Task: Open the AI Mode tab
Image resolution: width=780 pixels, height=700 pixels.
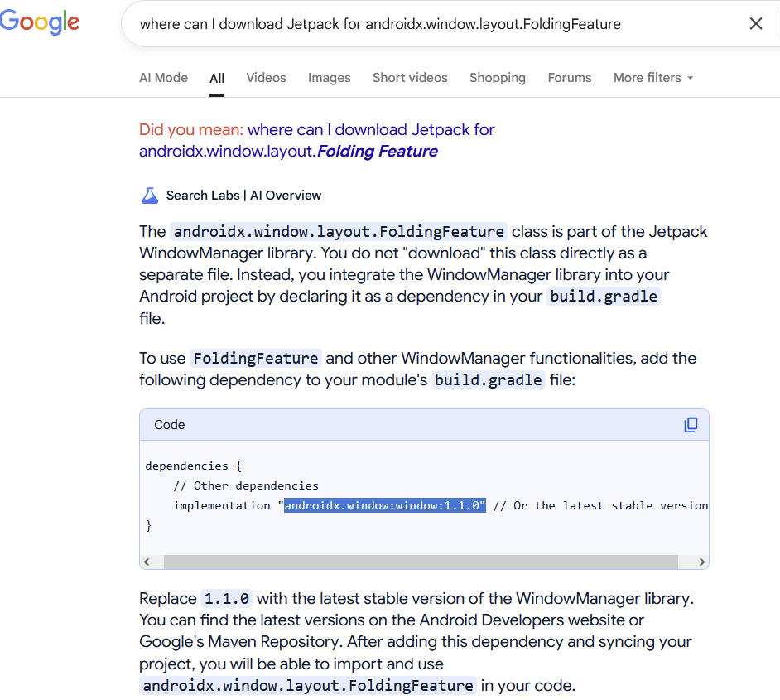Action: pyautogui.click(x=163, y=78)
